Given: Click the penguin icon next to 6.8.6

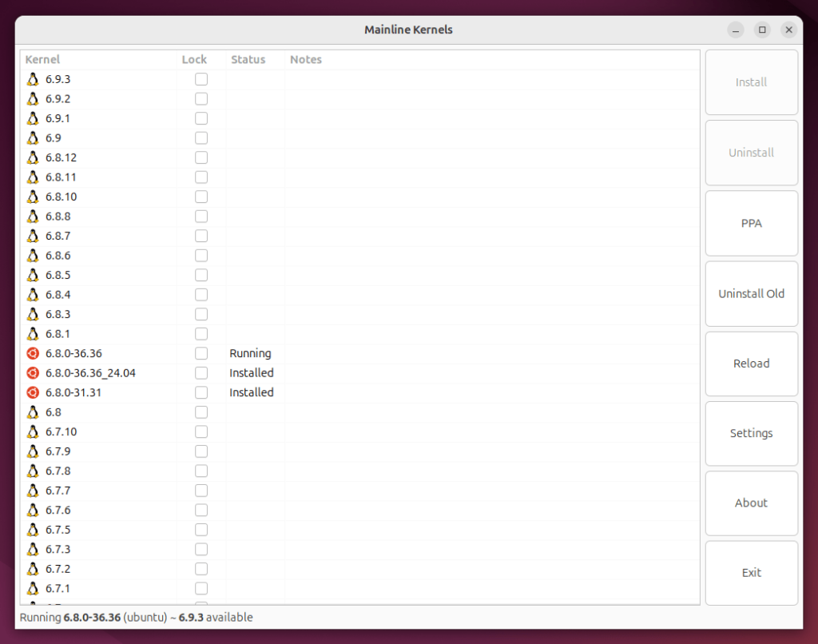Looking at the screenshot, I should [33, 255].
